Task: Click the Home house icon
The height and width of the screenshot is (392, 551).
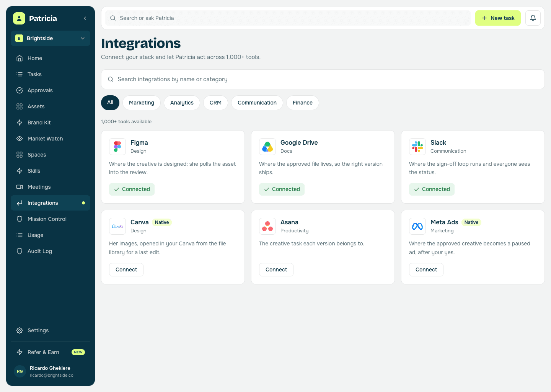Action: point(20,58)
